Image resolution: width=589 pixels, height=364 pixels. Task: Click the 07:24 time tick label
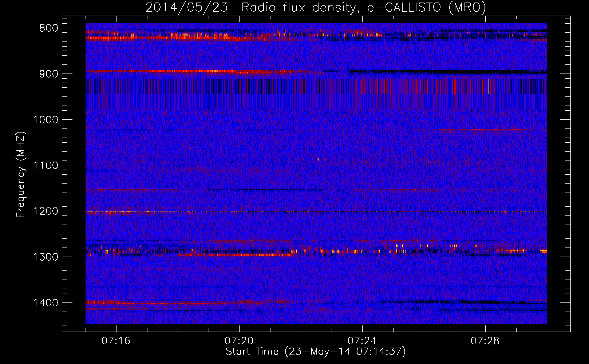pyautogui.click(x=362, y=341)
